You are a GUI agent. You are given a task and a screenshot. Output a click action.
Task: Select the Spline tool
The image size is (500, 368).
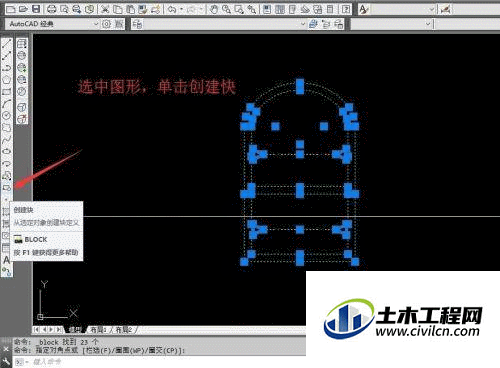point(7,140)
